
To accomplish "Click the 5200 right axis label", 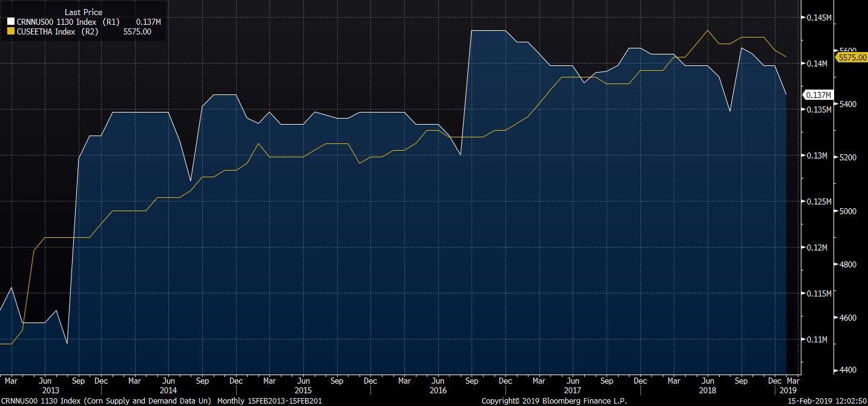I will tap(849, 157).
